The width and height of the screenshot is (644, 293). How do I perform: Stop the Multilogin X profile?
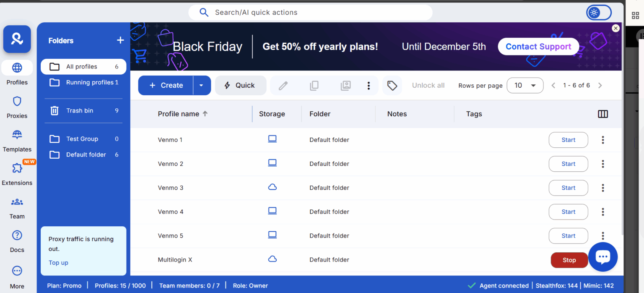(x=569, y=260)
